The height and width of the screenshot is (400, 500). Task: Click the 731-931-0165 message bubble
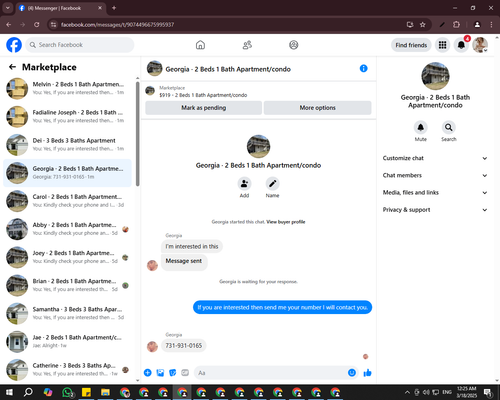click(x=184, y=346)
